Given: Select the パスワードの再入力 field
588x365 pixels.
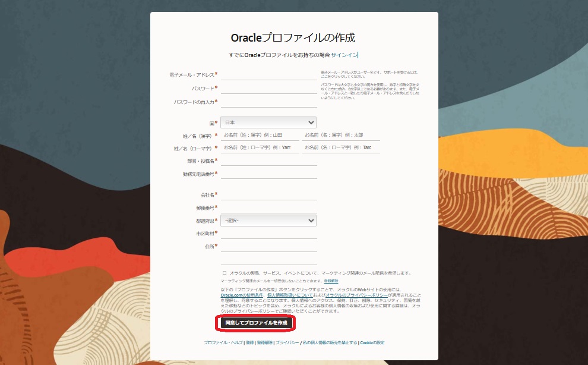Looking at the screenshot, I should click(x=268, y=102).
